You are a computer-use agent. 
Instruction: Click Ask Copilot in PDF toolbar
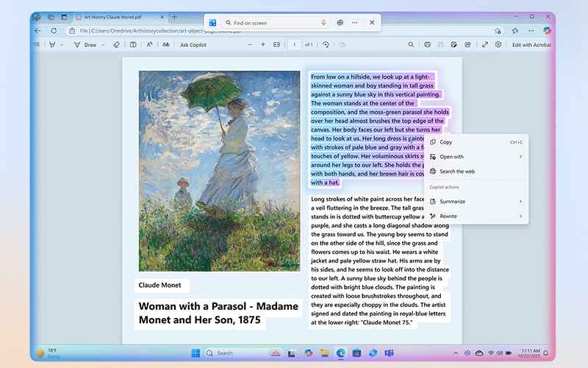[193, 45]
